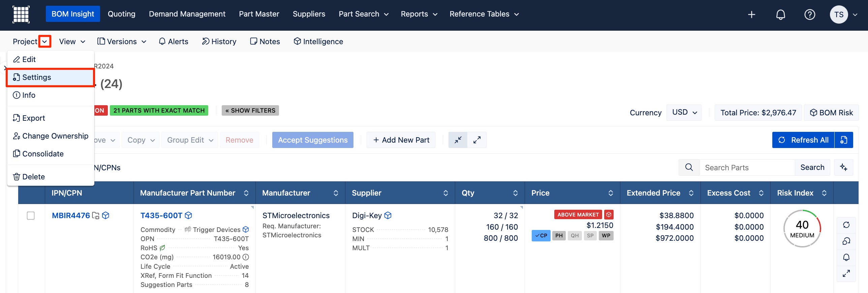Choose Edit in Project menu
The width and height of the screenshot is (868, 293).
[x=51, y=59]
